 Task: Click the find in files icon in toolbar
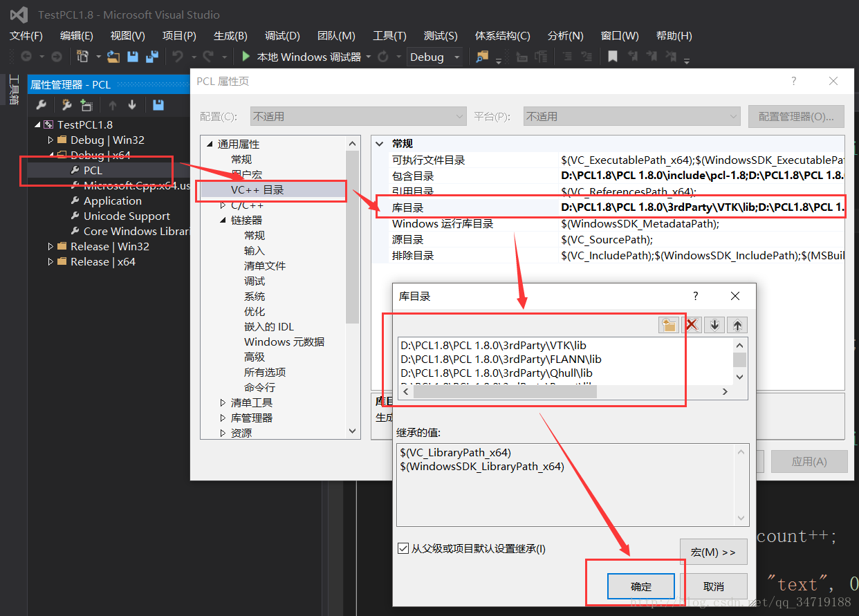[x=482, y=57]
